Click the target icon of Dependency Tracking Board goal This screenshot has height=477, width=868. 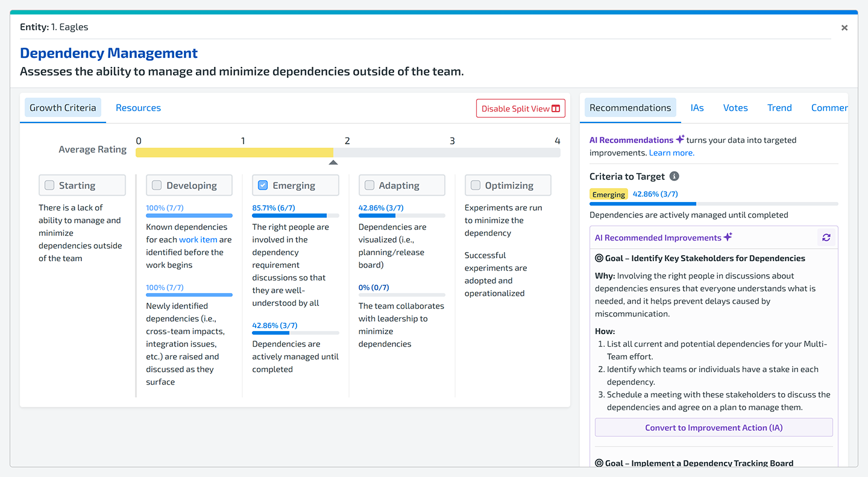coord(599,463)
